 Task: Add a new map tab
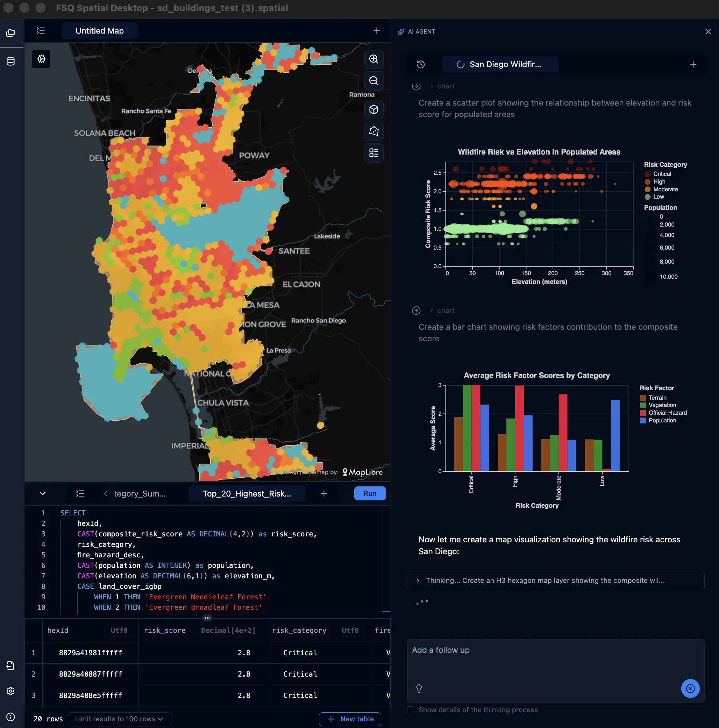tap(376, 31)
